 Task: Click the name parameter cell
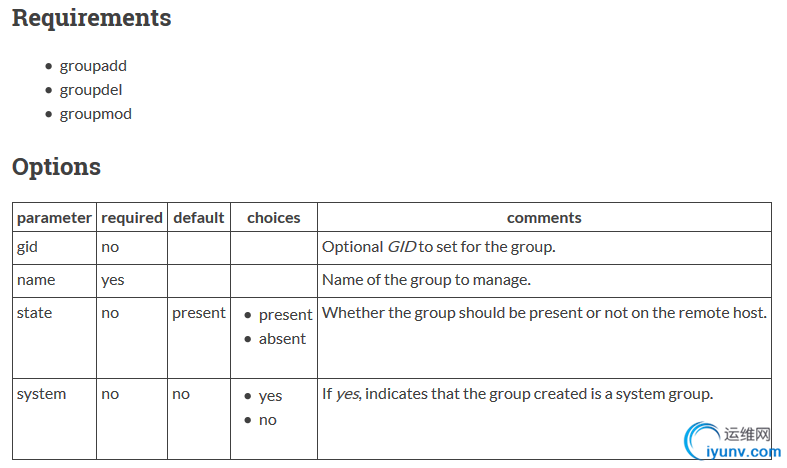(x=54, y=281)
